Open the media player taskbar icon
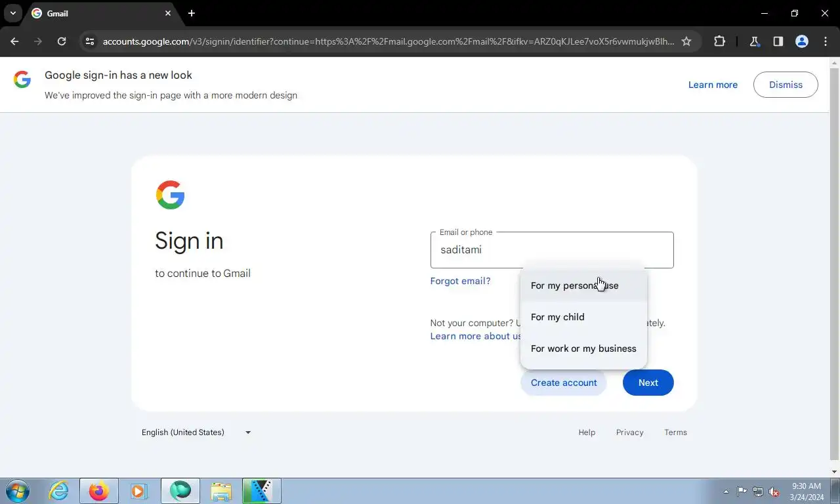 click(138, 491)
